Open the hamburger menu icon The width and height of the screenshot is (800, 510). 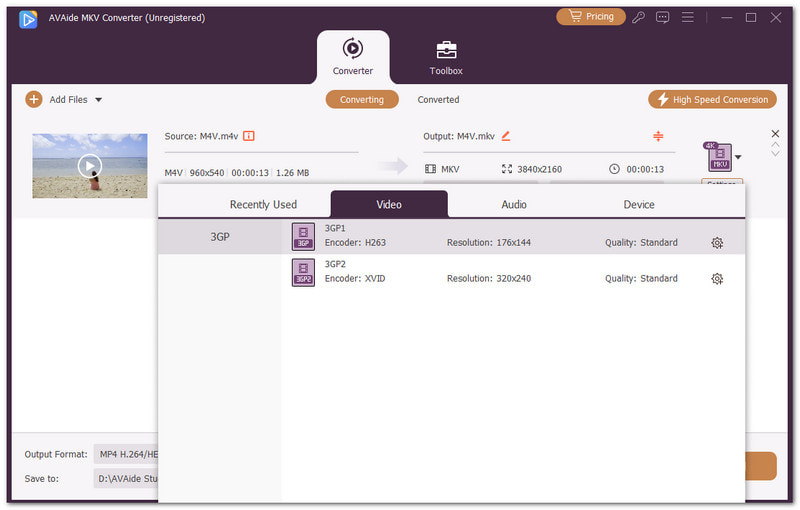pyautogui.click(x=688, y=18)
